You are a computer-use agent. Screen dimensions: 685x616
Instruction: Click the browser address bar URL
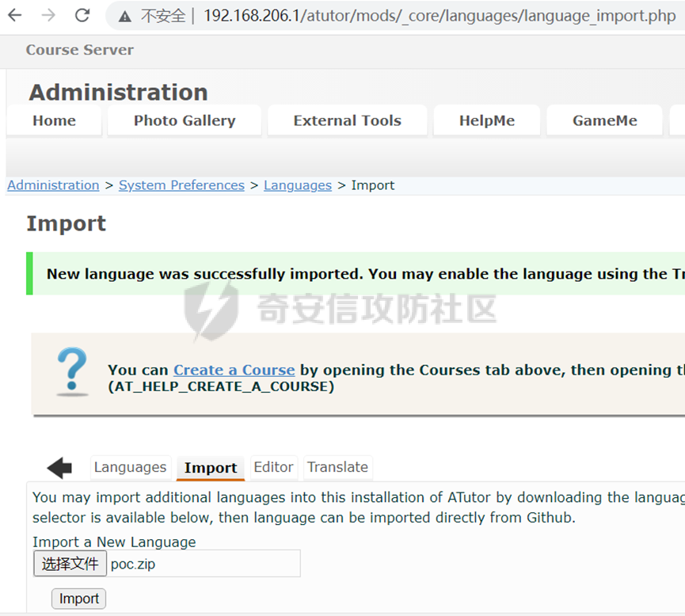(440, 16)
